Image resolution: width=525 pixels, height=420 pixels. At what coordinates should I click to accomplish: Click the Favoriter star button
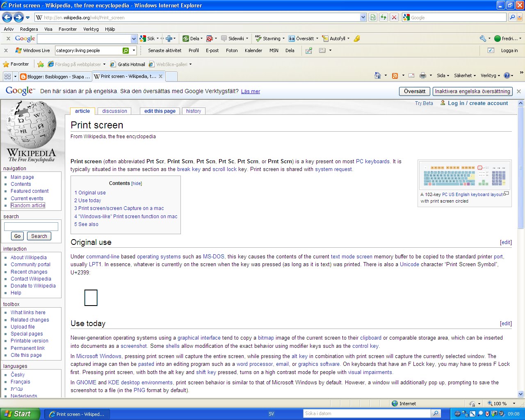pyautogui.click(x=16, y=64)
